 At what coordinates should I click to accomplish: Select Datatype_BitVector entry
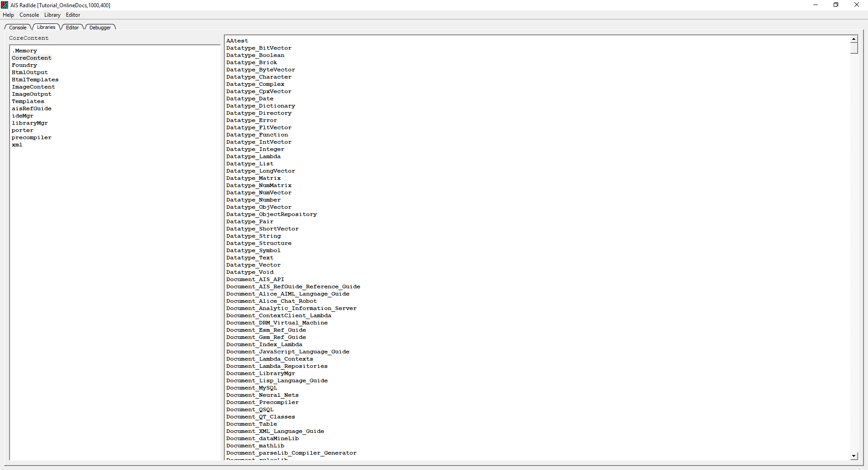pyautogui.click(x=259, y=48)
